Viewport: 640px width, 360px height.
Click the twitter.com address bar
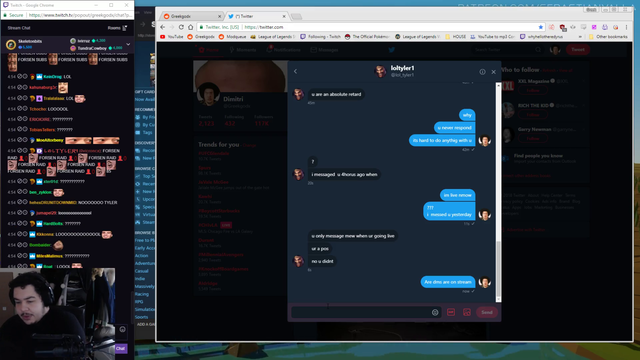[x=371, y=27]
